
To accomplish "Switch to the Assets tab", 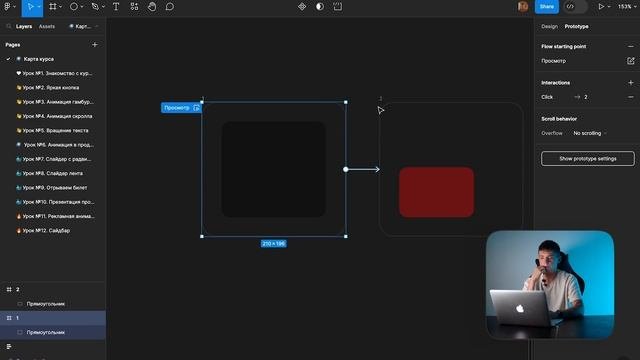I will [x=47, y=26].
